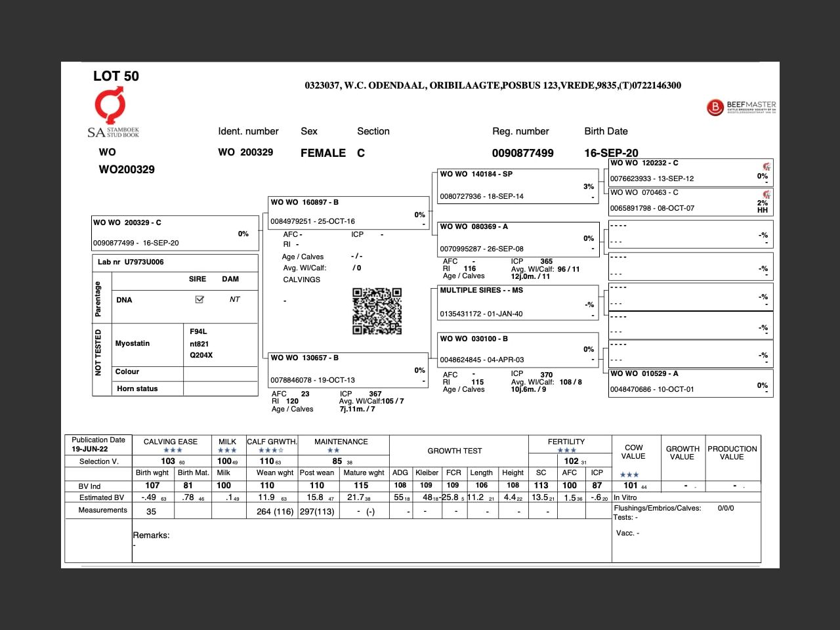Click the Calf Growth star rating
Viewport: 840px width, 630px height.
point(271,450)
